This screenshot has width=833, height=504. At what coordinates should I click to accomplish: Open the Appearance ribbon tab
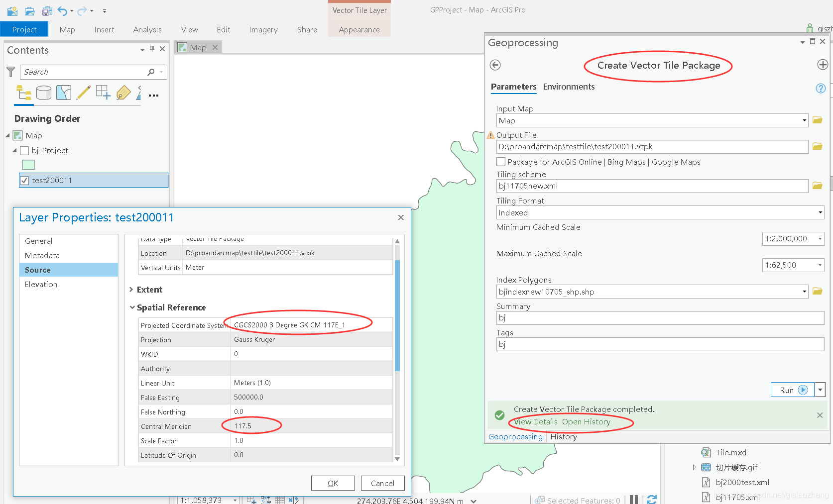359,29
